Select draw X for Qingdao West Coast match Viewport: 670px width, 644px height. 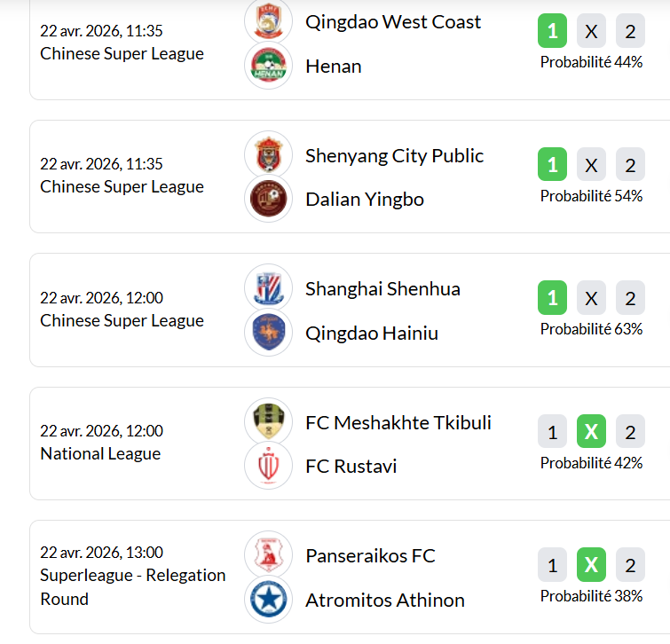(x=591, y=32)
